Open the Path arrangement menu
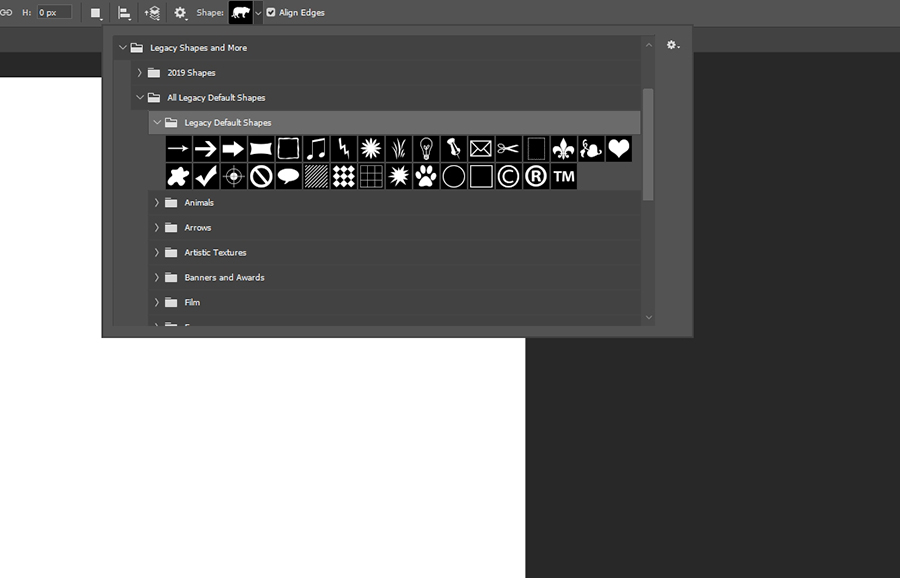Viewport: 900px width, 578px height. 152,13
